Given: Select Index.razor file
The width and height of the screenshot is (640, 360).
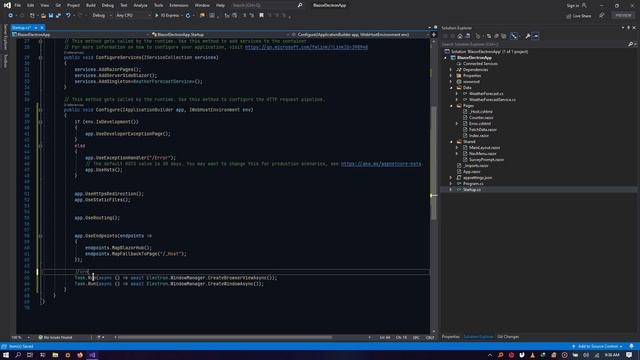Looking at the screenshot, I should coord(479,136).
